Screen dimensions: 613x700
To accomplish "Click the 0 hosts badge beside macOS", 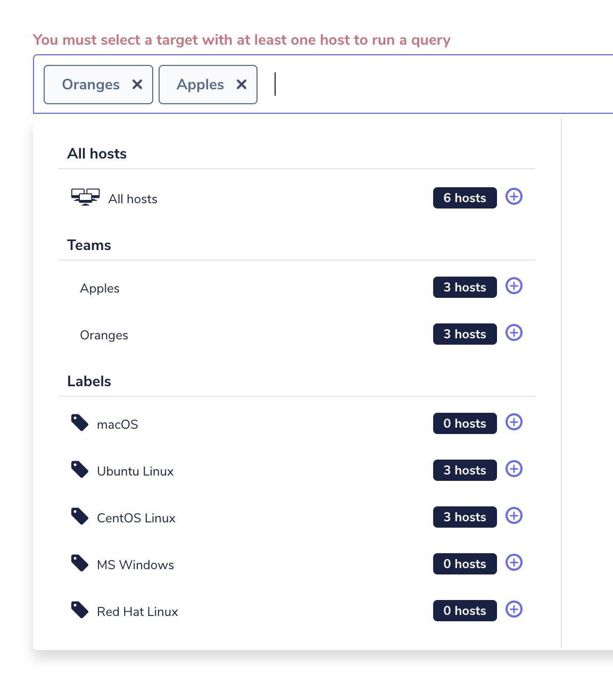I will point(465,423).
